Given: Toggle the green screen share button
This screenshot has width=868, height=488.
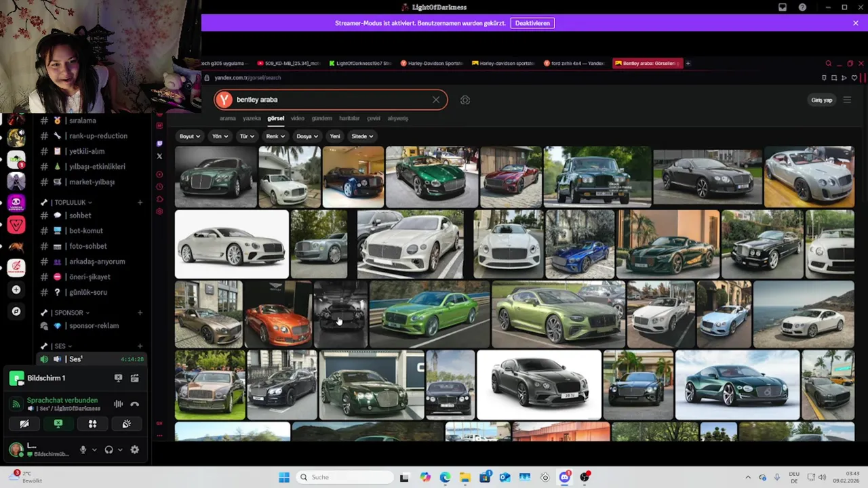Looking at the screenshot, I should [x=58, y=424].
